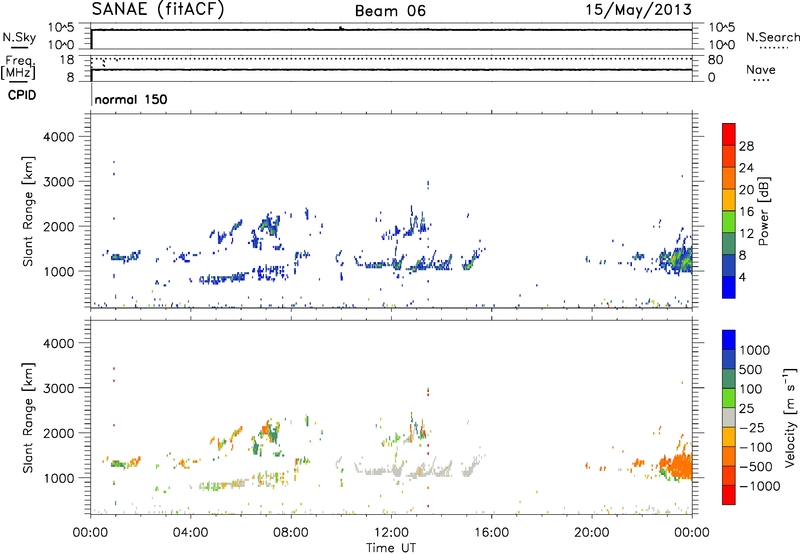Click the '12:00' time axis label

tap(391, 533)
